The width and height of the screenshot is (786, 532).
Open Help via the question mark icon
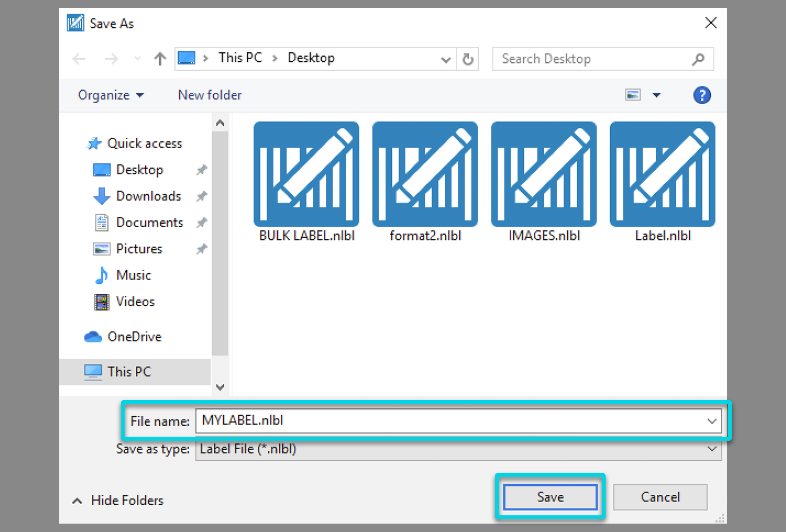[702, 95]
